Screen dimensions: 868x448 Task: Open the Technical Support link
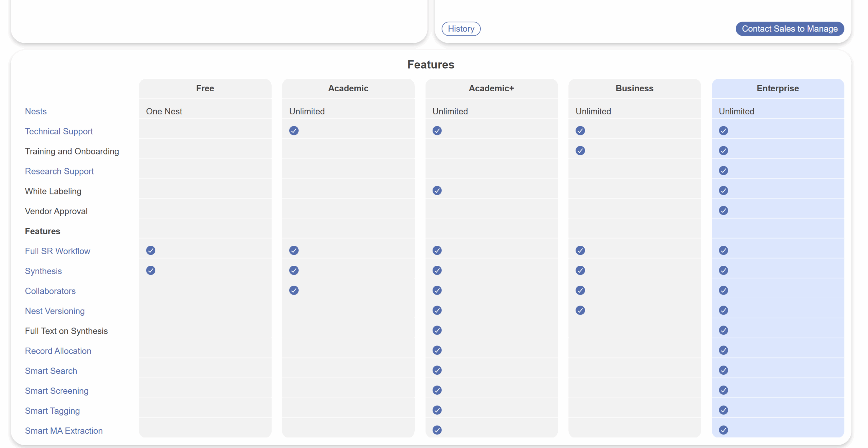click(59, 131)
